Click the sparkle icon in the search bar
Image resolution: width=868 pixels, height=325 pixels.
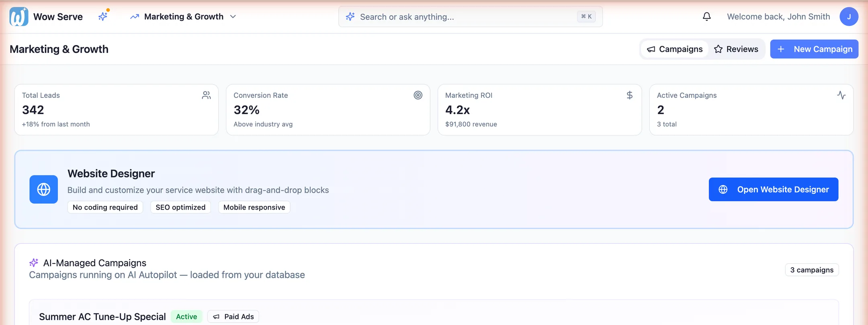(350, 16)
